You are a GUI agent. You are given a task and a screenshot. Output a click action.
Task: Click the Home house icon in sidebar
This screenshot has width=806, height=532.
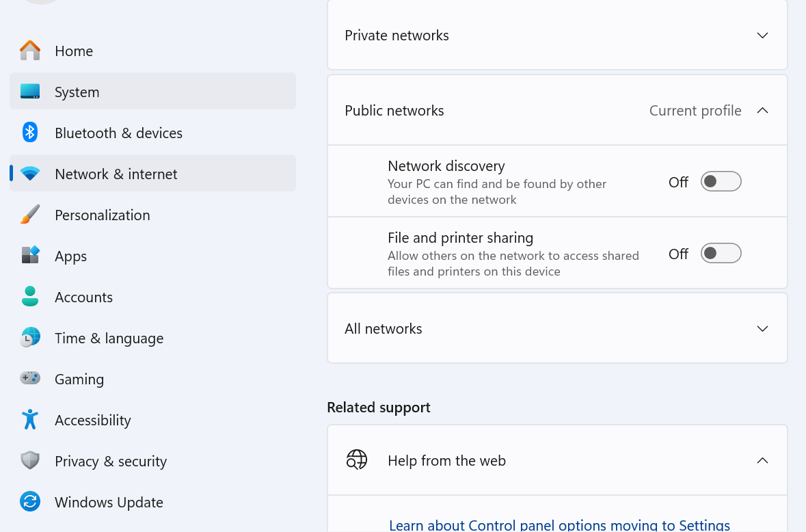[30, 51]
